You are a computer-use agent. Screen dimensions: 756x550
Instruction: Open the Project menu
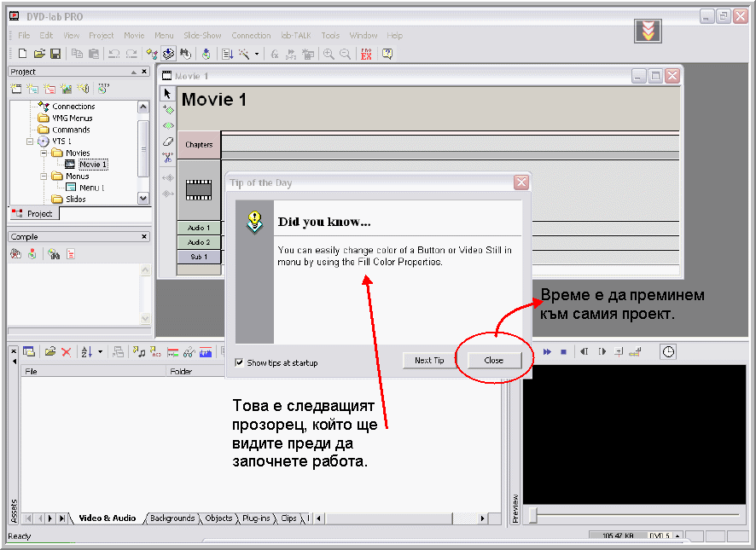(102, 35)
